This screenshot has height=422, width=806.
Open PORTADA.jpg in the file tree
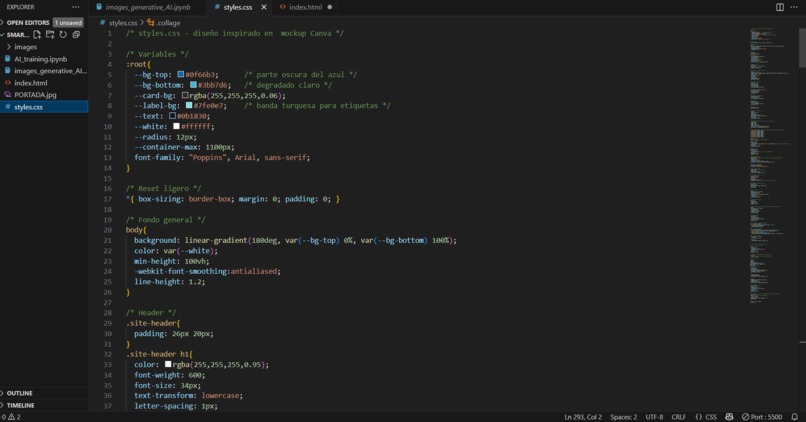click(x=35, y=95)
